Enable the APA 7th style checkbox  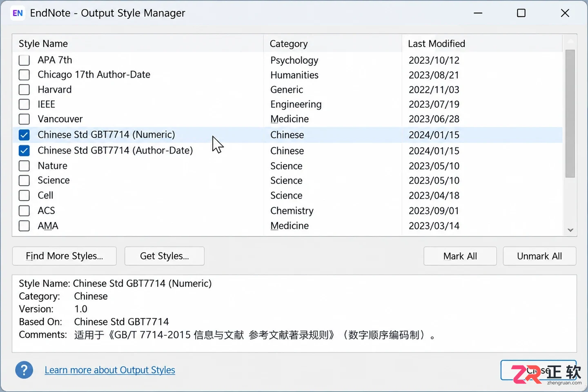(24, 60)
